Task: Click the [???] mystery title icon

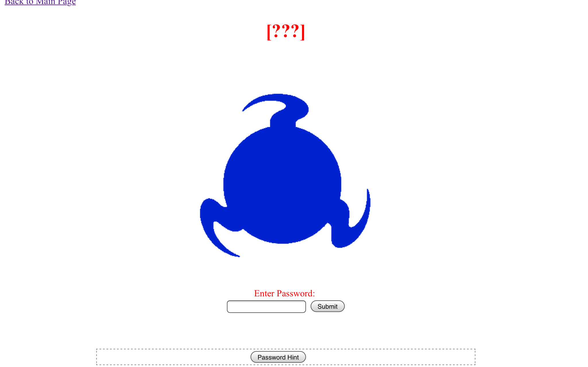Action: [286, 31]
